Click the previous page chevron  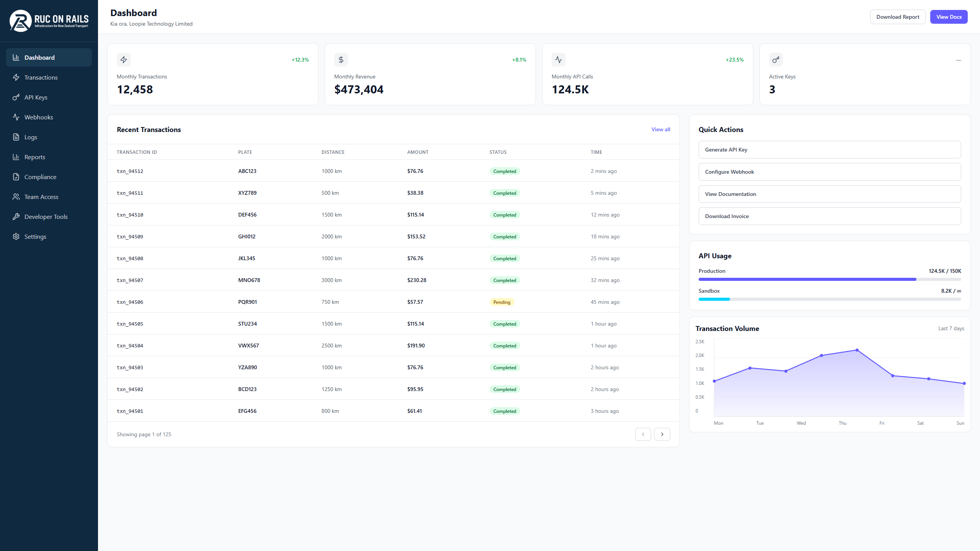643,434
